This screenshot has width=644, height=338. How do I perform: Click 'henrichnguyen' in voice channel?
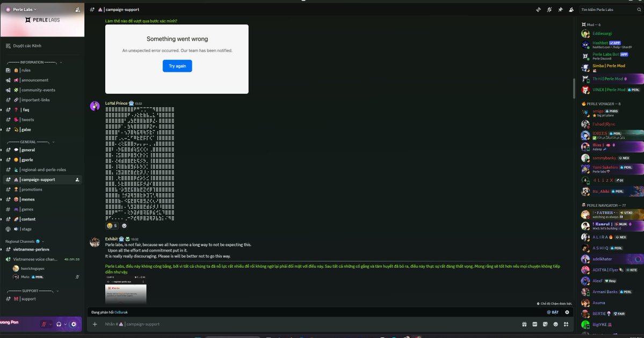tap(45, 268)
